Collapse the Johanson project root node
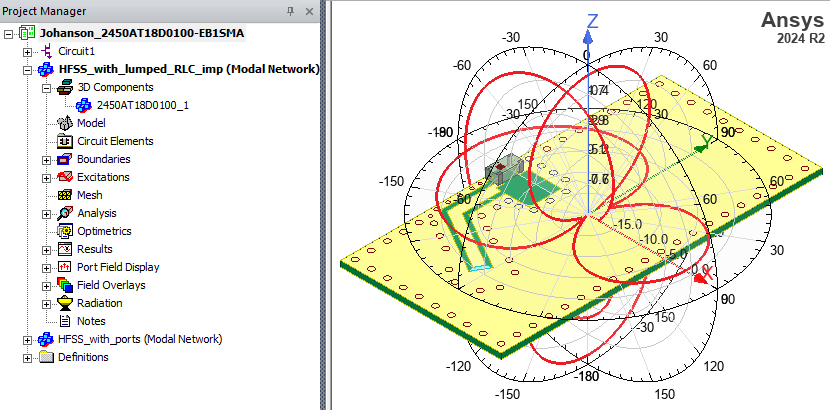 click(8, 34)
